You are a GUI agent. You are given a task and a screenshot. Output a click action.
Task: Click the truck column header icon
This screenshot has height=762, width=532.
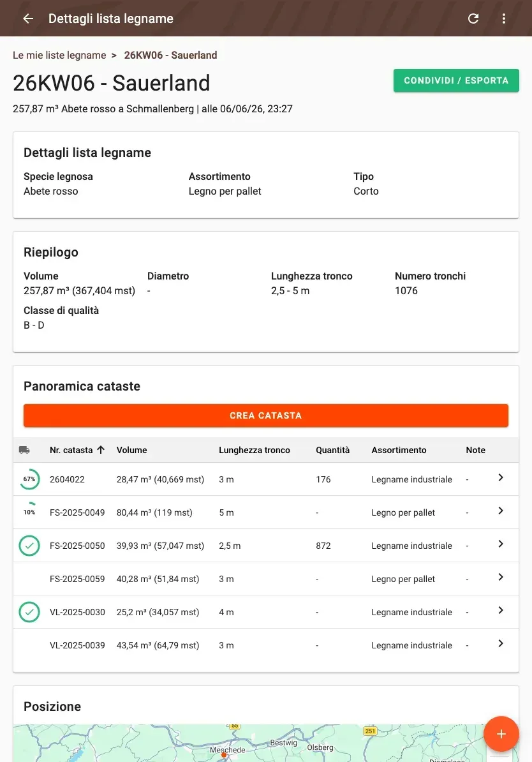(24, 450)
